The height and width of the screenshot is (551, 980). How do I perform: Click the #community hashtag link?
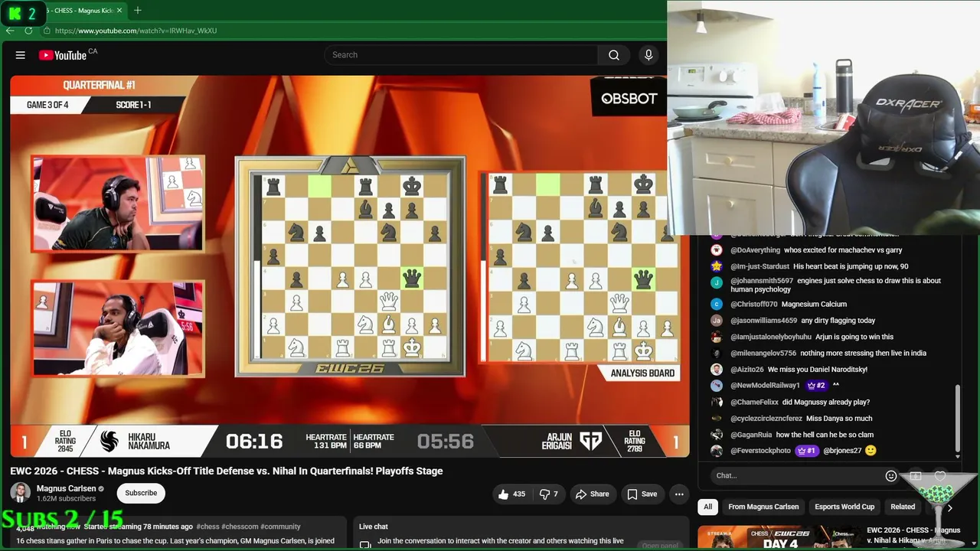tap(280, 527)
